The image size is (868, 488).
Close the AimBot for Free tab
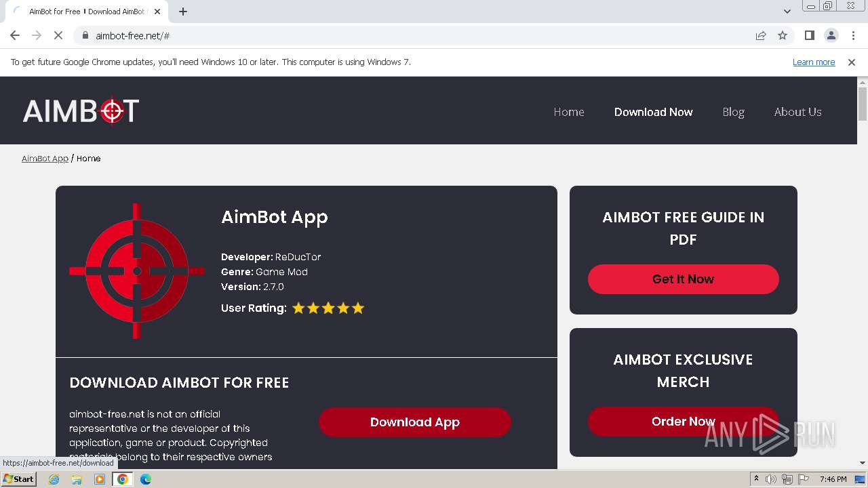(x=157, y=12)
